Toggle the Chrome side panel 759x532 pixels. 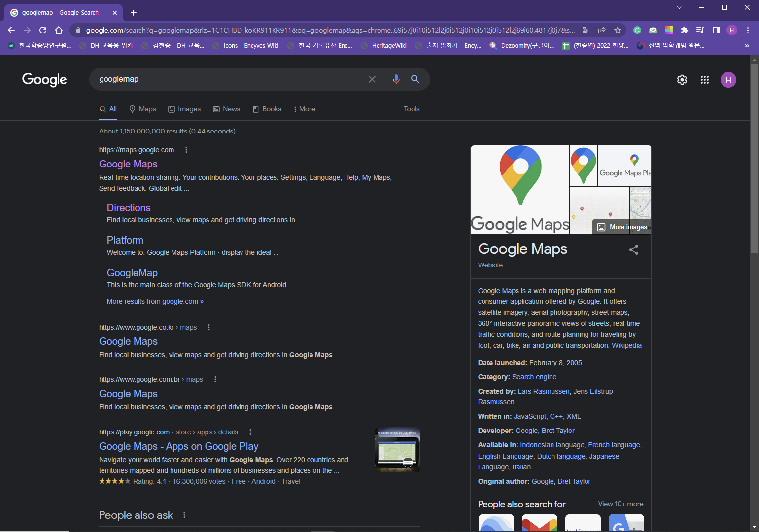716,30
